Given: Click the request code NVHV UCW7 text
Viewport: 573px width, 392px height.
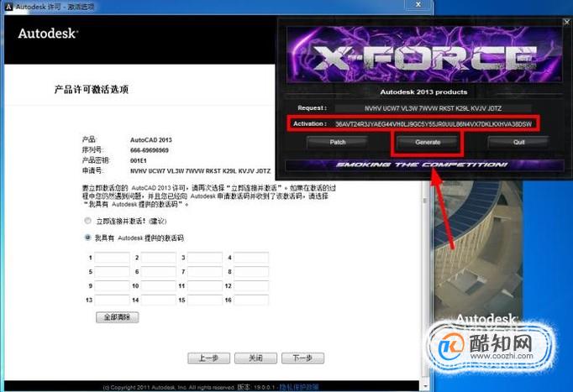Looking at the screenshot, I should tap(200, 170).
